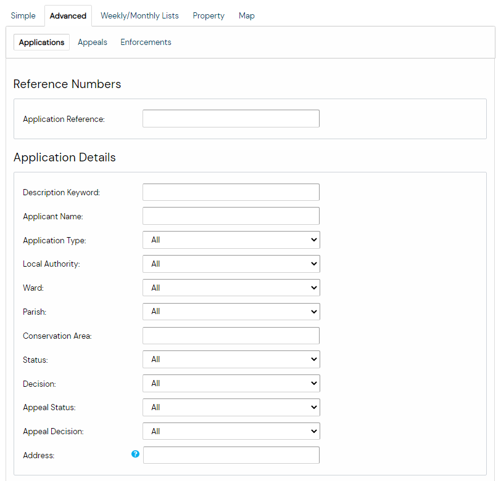Focus the Address input field
Screen dimensions: 500x481
231,455
